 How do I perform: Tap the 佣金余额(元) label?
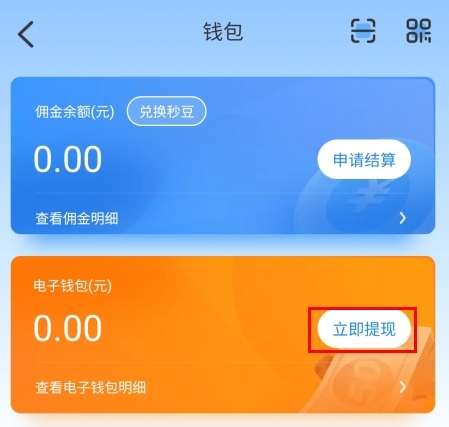point(75,112)
